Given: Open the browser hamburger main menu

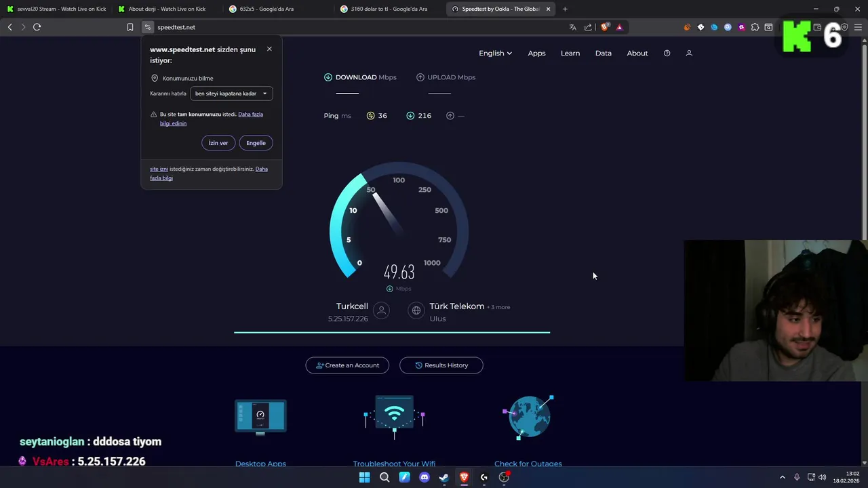Looking at the screenshot, I should point(858,27).
